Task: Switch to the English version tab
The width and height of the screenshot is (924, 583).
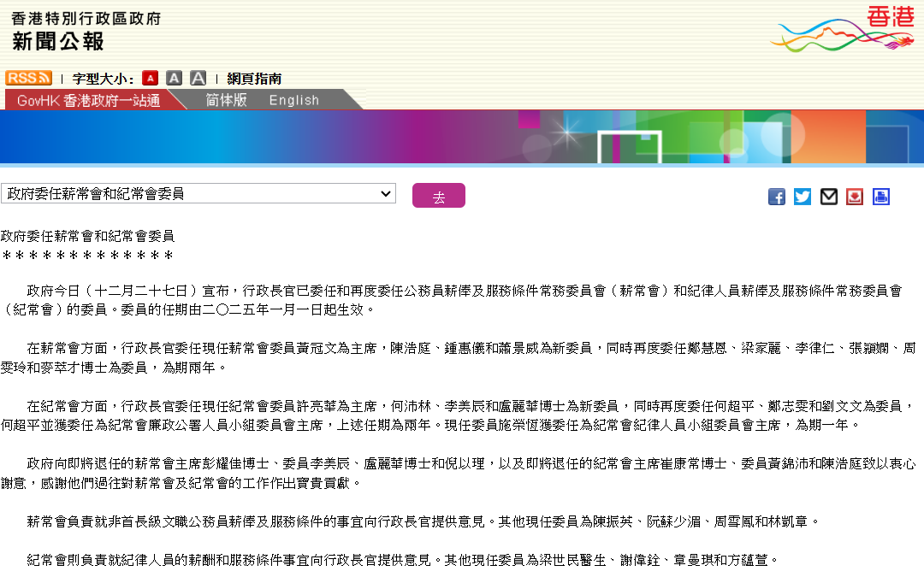Action: (293, 100)
